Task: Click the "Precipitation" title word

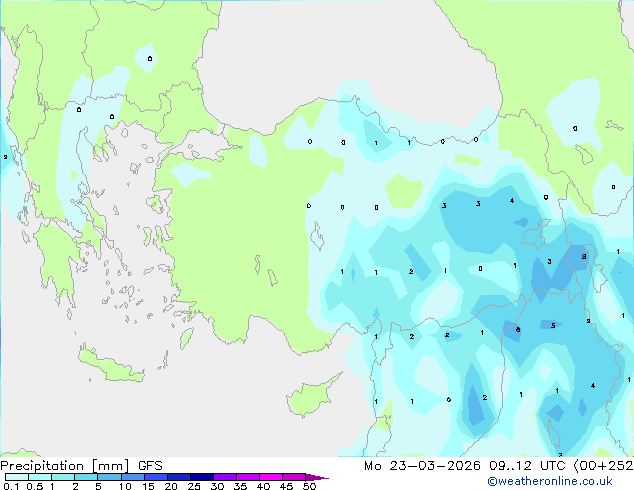Action: tap(42, 466)
